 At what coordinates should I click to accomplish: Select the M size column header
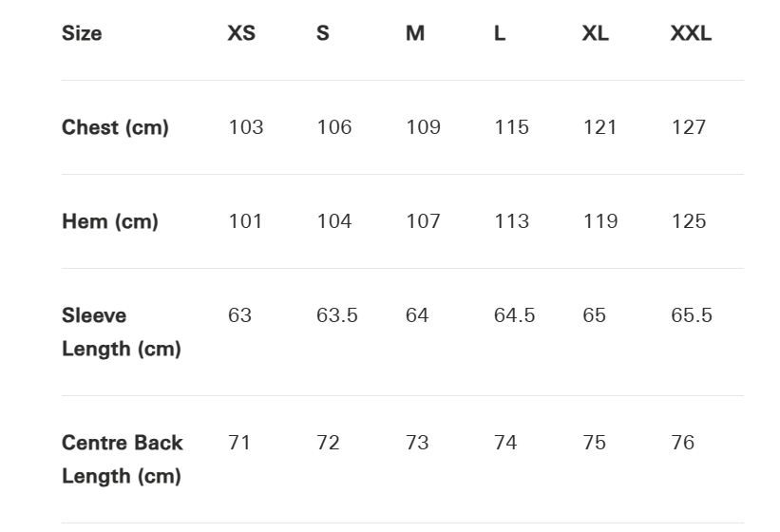(415, 33)
